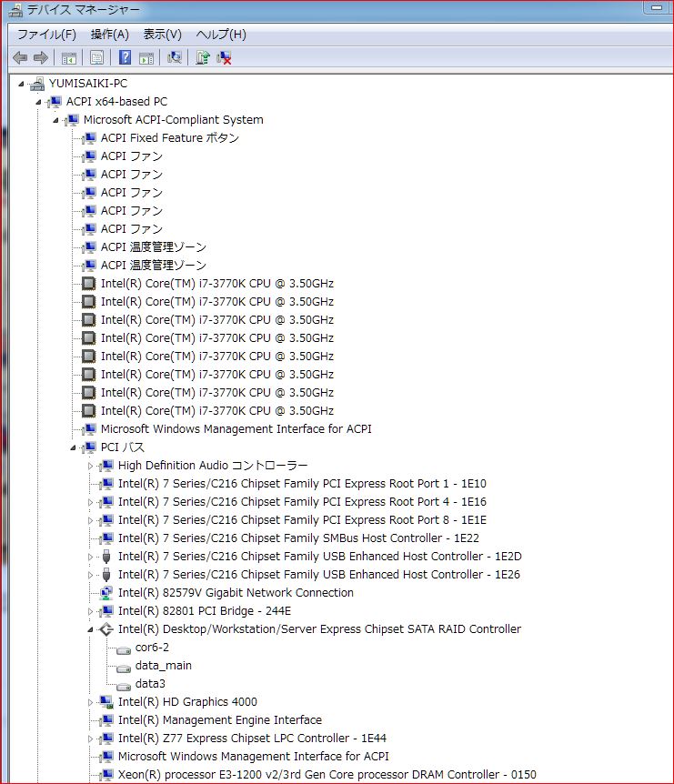This screenshot has width=674, height=784.
Task: Click the SATA RAID Controller diamond icon
Action: (x=106, y=629)
